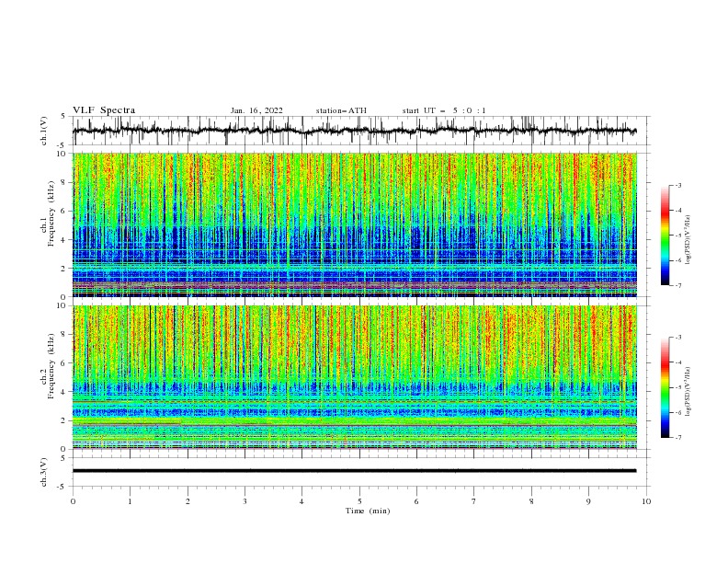Viewport: 728px width, 563px height.
Task: Click the "3" tick on the time axis
Action: pyautogui.click(x=245, y=501)
